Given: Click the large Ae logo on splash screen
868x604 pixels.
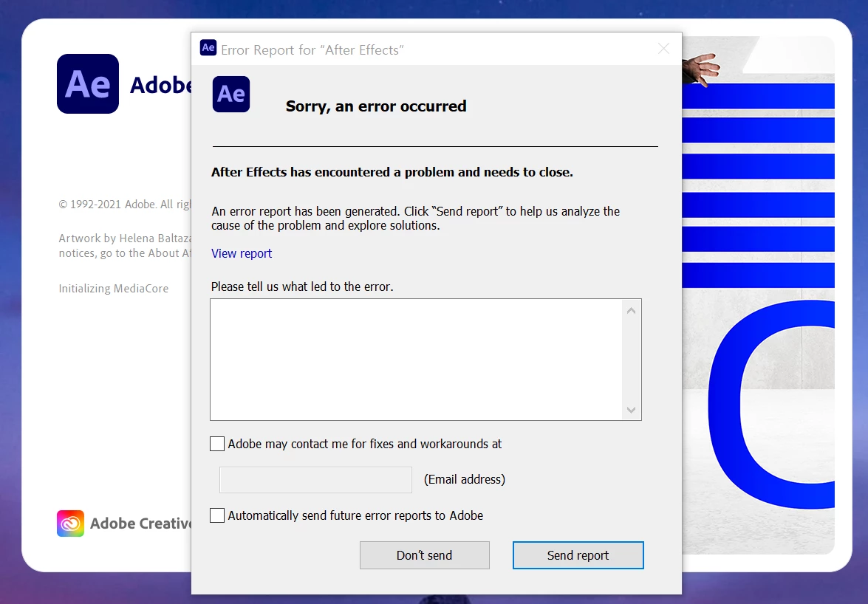Looking at the screenshot, I should [x=88, y=84].
